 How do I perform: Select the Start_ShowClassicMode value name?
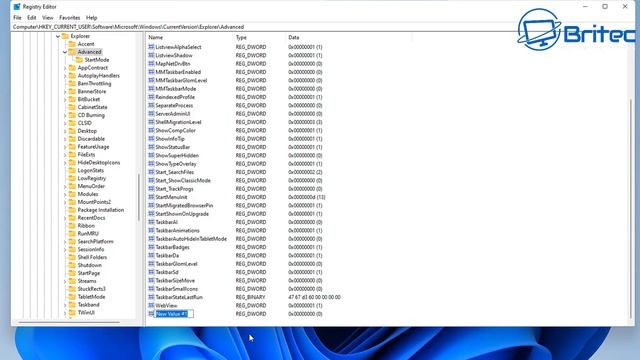click(x=183, y=180)
